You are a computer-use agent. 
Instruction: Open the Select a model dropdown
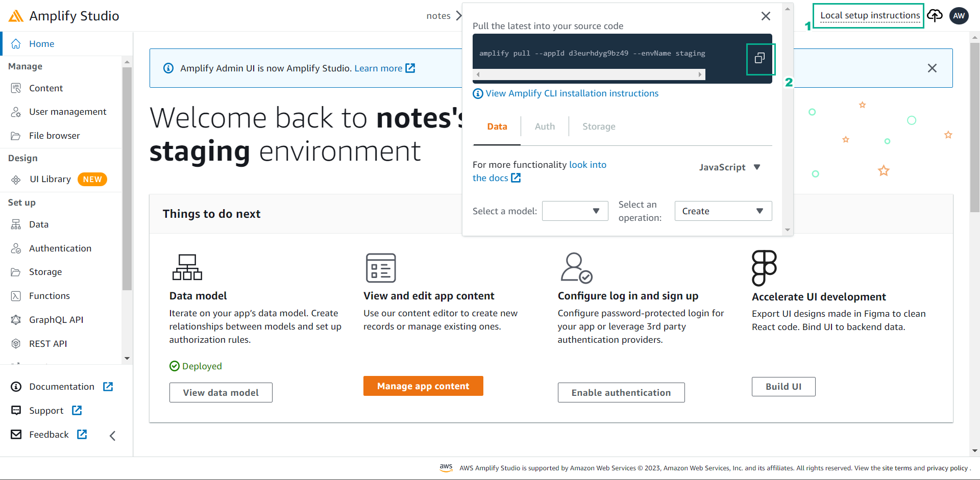coord(575,211)
